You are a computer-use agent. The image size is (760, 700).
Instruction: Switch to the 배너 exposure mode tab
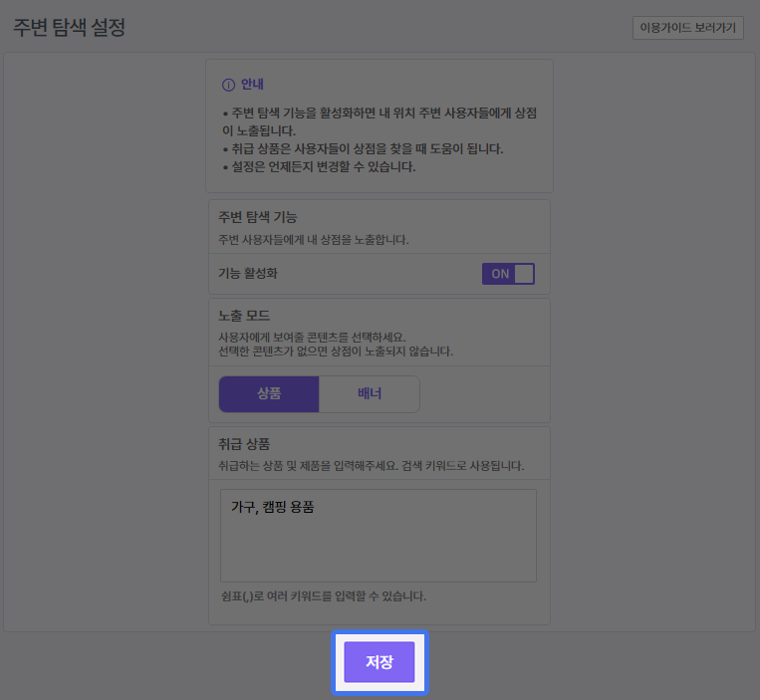[x=370, y=393]
